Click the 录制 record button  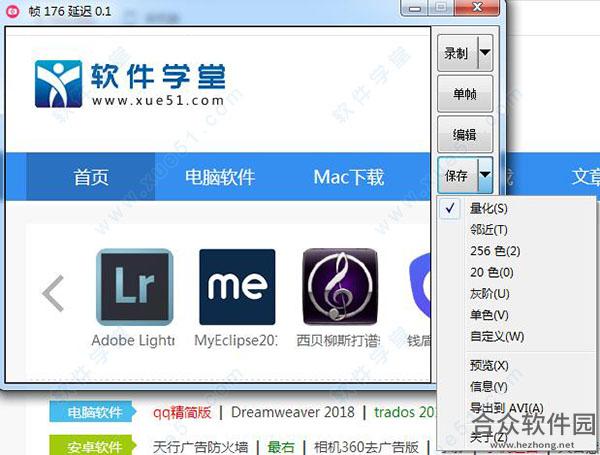457,53
